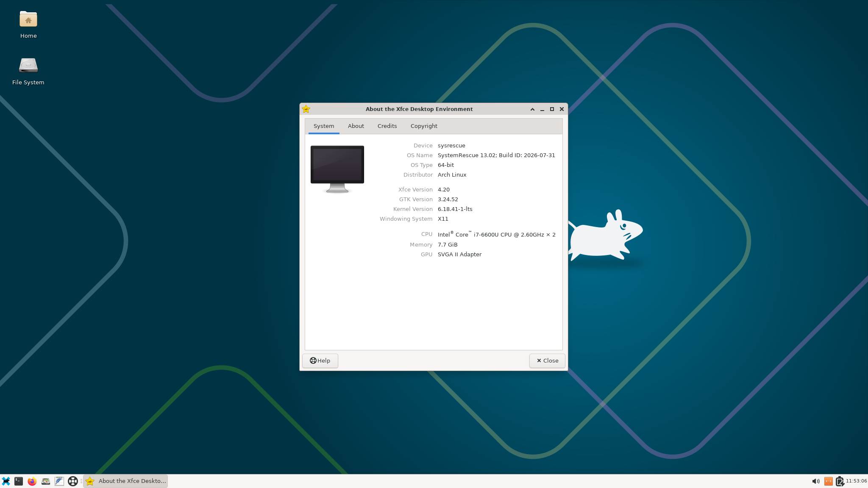Image resolution: width=868 pixels, height=488 pixels.
Task: Launch the disk partition tool in panel
Action: click(46, 481)
